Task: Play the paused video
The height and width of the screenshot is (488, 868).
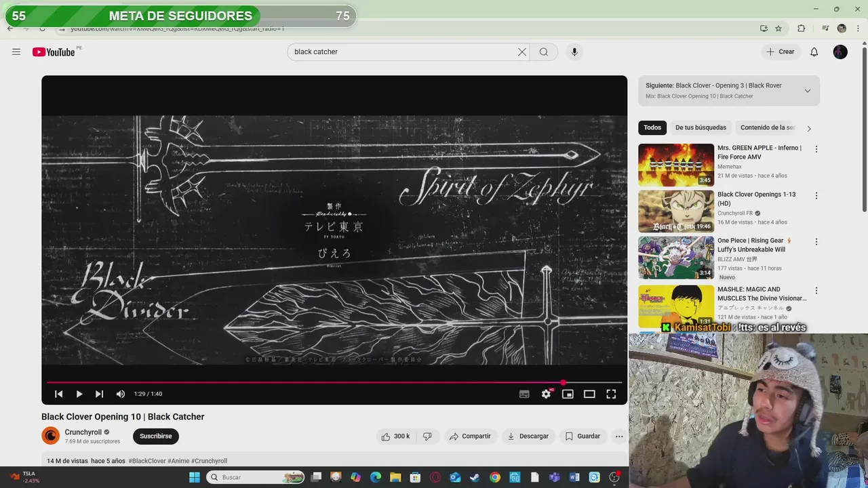Action: click(79, 394)
